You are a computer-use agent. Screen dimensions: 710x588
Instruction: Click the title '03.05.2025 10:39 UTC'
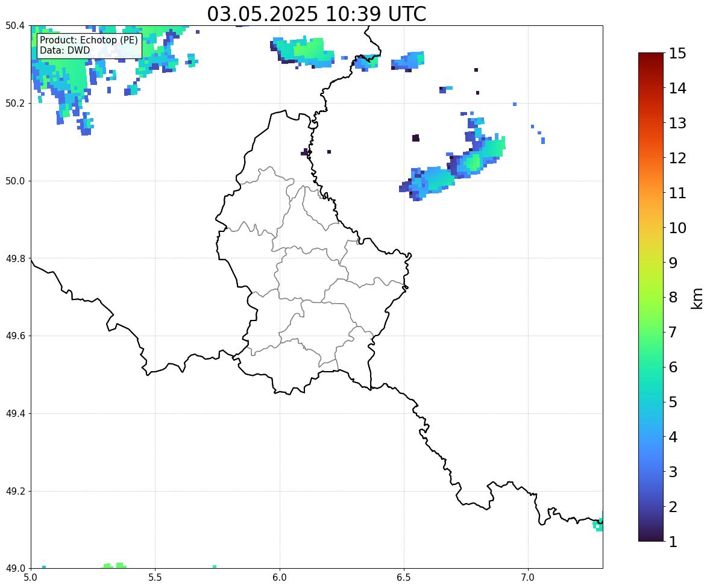pos(316,14)
